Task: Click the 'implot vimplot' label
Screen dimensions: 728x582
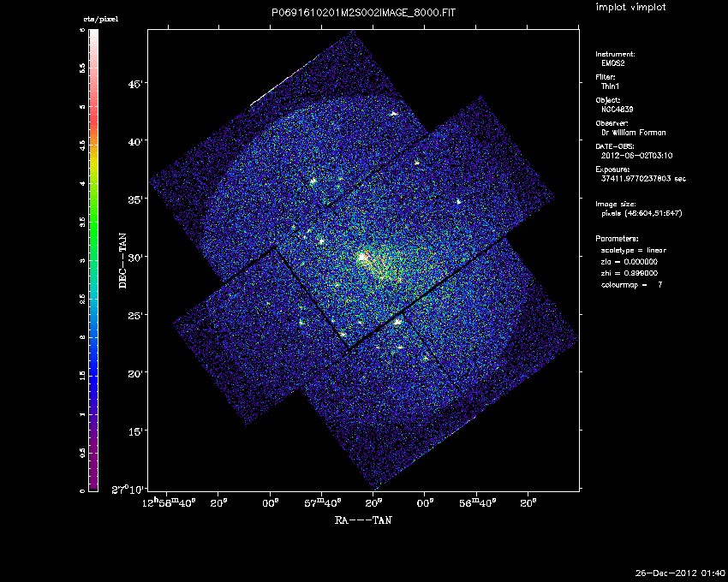Action: tap(630, 7)
